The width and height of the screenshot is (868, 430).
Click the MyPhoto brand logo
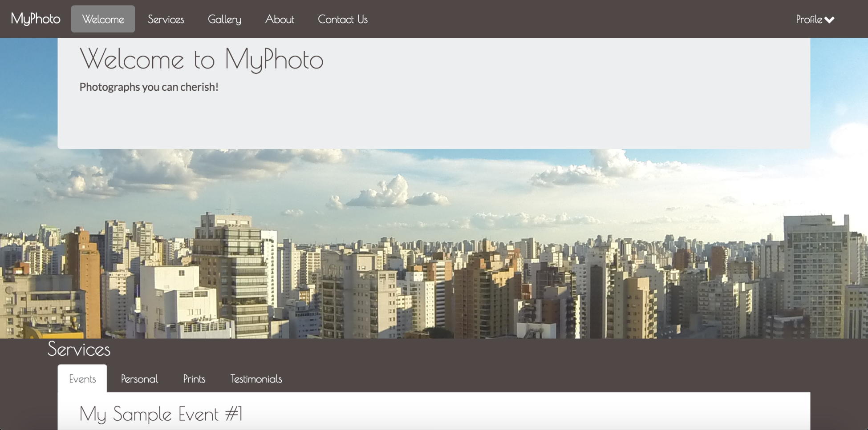tap(36, 19)
